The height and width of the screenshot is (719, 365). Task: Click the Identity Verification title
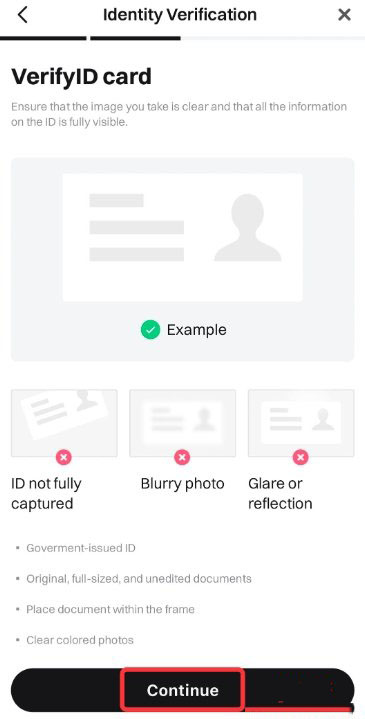pyautogui.click(x=180, y=15)
